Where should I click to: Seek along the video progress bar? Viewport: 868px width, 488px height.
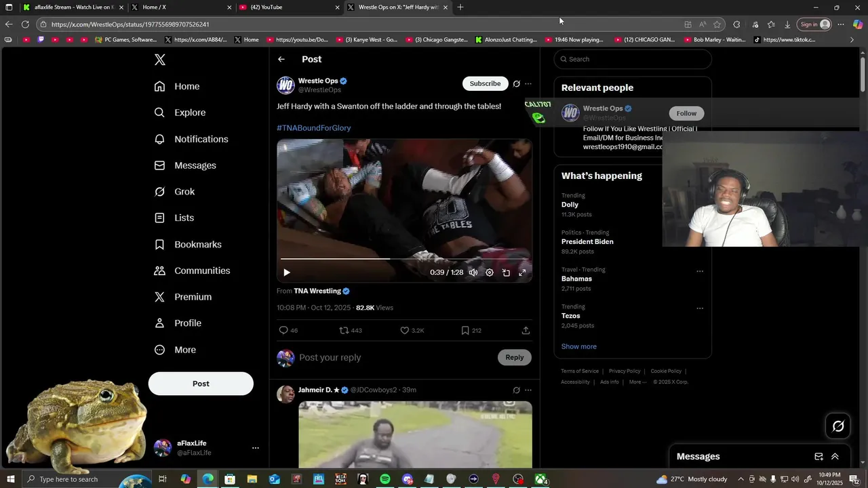coord(404,259)
